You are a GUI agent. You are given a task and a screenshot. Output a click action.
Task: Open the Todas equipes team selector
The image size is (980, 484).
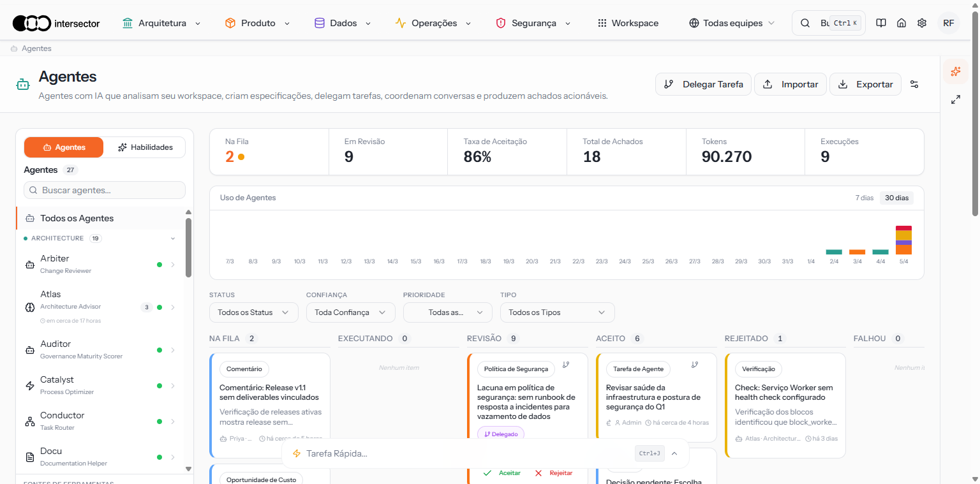[x=732, y=23]
